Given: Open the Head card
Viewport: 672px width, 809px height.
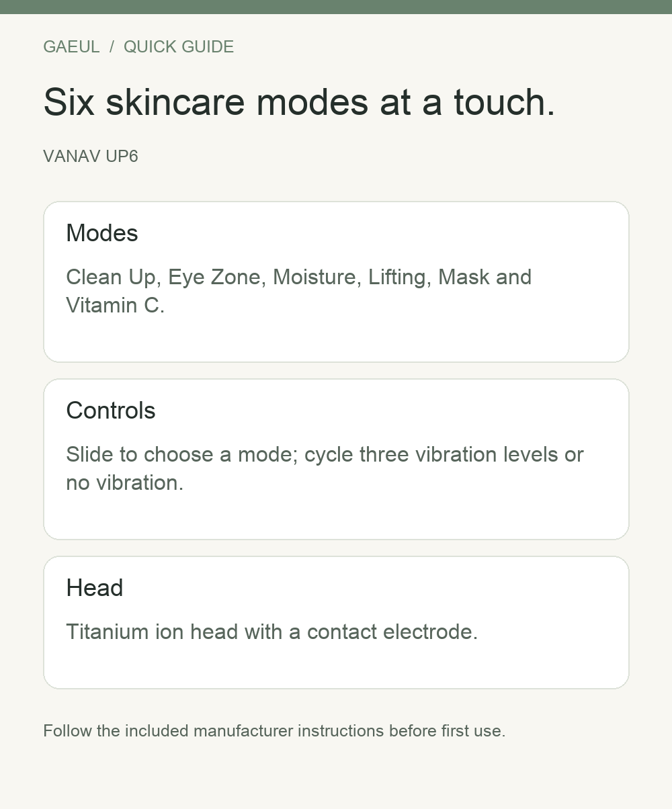Looking at the screenshot, I should pos(336,622).
